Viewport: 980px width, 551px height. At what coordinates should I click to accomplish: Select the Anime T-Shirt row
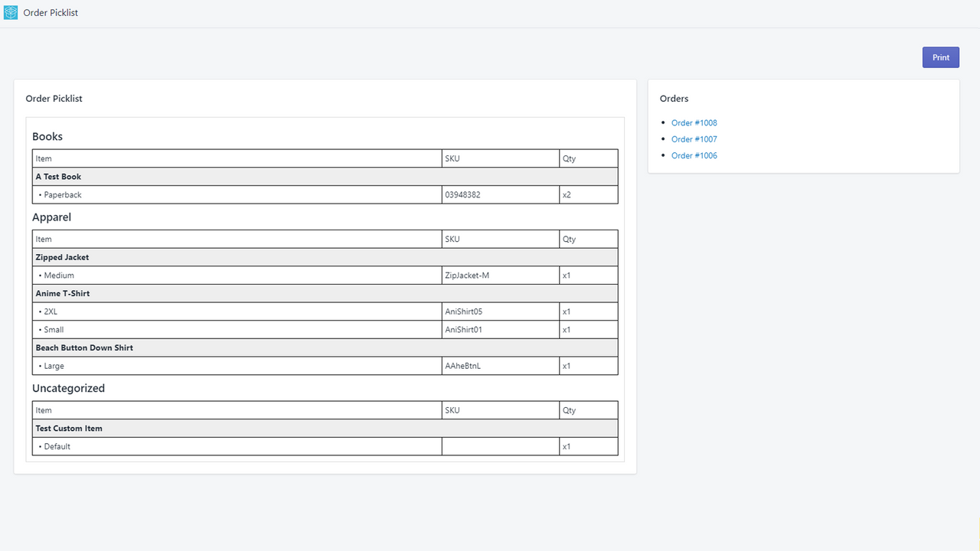[325, 293]
